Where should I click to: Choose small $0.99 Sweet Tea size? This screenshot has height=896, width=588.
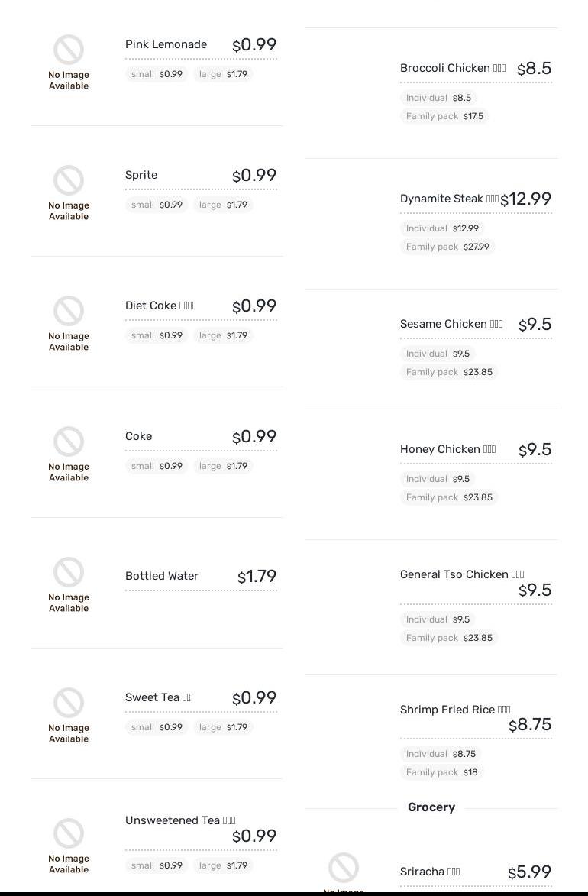(x=157, y=727)
